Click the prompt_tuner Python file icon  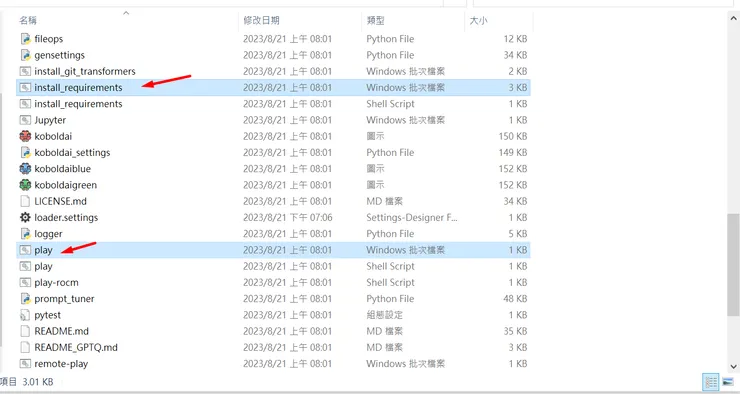click(x=25, y=299)
